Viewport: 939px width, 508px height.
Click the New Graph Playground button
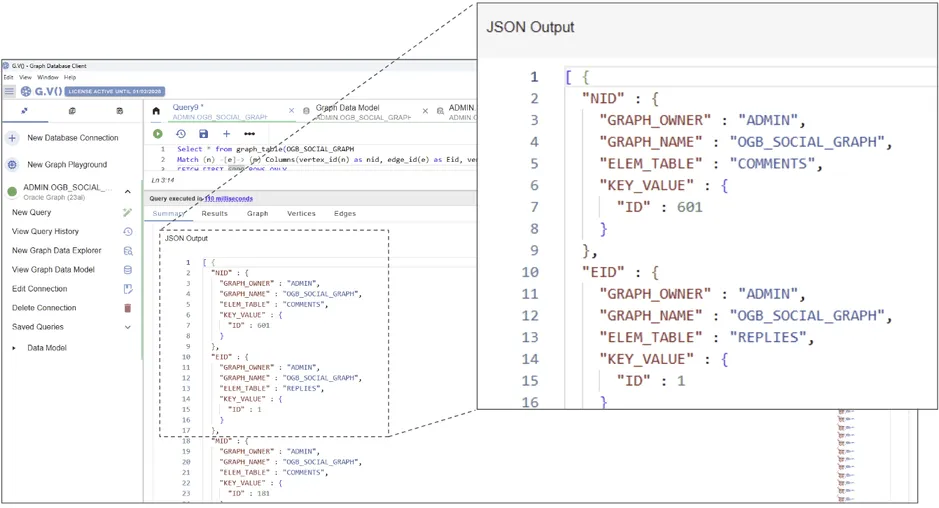(x=67, y=164)
